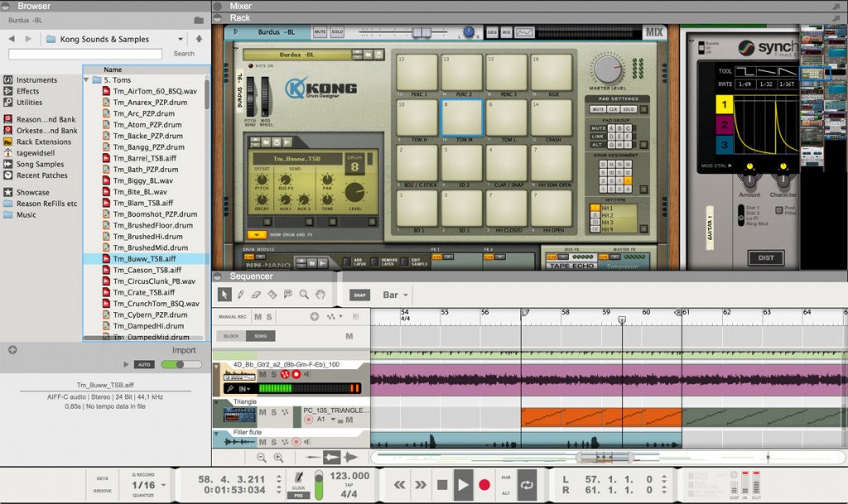Screen dimensions: 848x504
Task: Select the Razor edit tool
Action: [x=273, y=295]
